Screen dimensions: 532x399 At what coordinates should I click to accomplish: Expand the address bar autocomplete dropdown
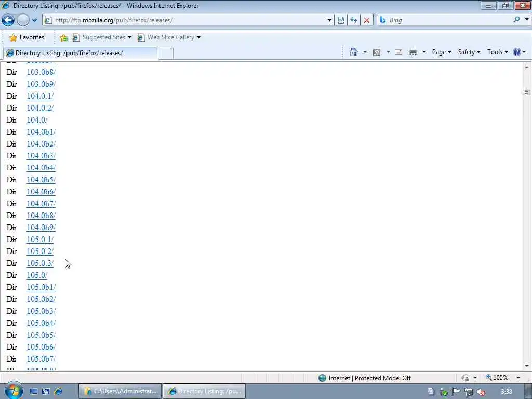[329, 20]
